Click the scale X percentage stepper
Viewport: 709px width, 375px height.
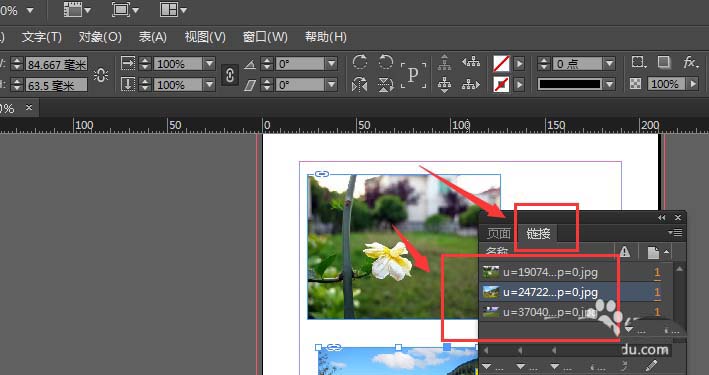tap(145, 64)
